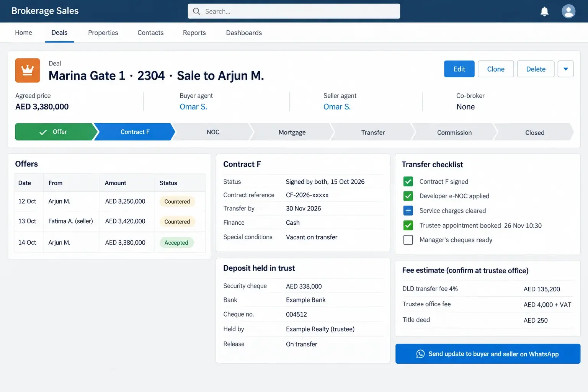The height and width of the screenshot is (392, 588).
Task: Click Example Realty (trustee) value
Action: (320, 329)
